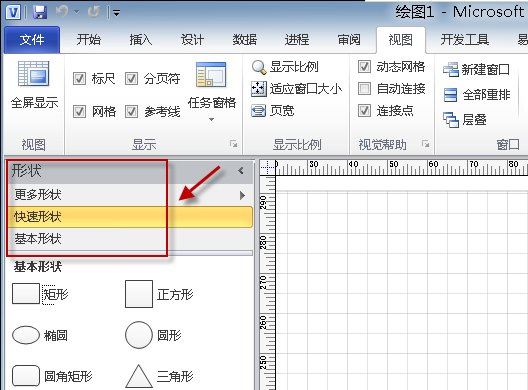
Task: Click the Save icon in quick access toolbar
Action: 40,12
